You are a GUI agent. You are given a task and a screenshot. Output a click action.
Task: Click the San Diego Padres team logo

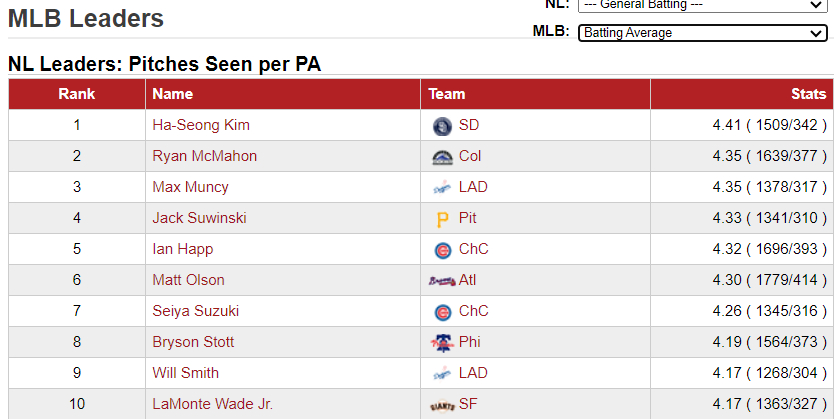click(443, 126)
